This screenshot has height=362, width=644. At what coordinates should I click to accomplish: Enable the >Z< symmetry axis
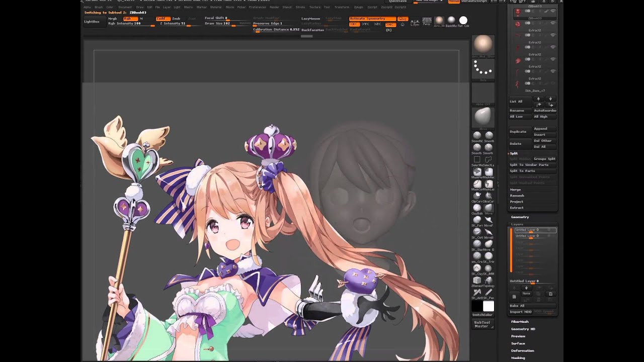coord(377,24)
